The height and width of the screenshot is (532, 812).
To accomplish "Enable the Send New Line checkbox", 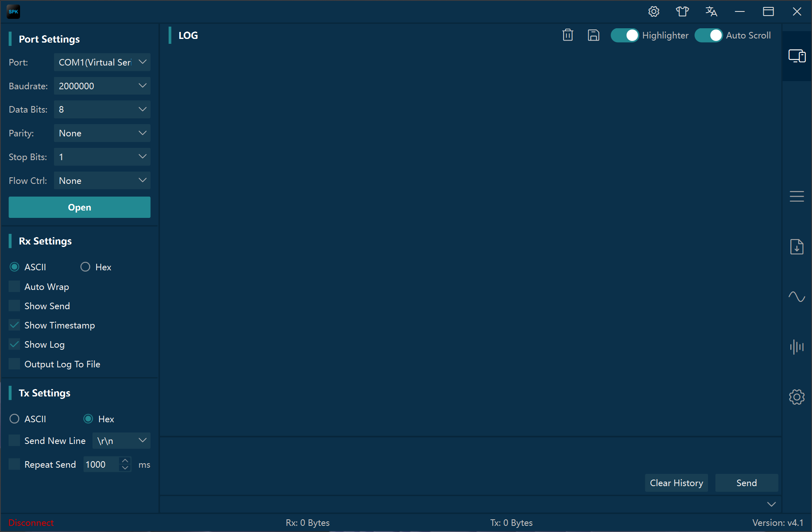I will (x=14, y=441).
